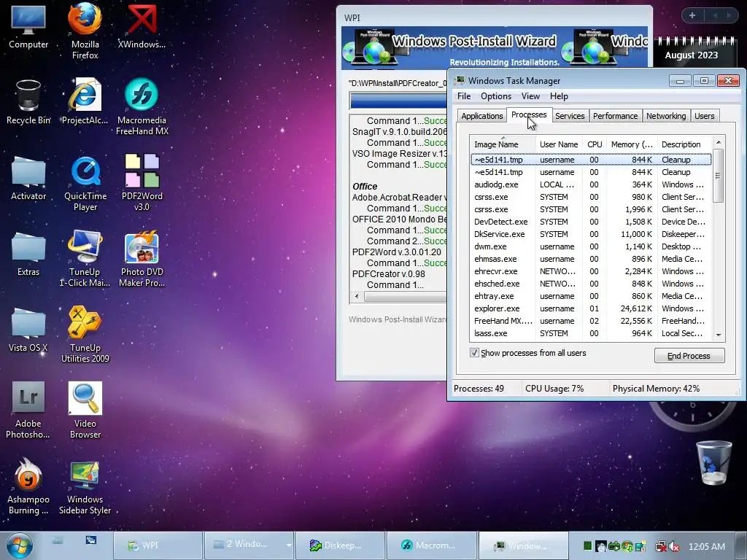Select Windows Sidebar Styler icon
This screenshot has height=560, width=747.
[x=85, y=486]
